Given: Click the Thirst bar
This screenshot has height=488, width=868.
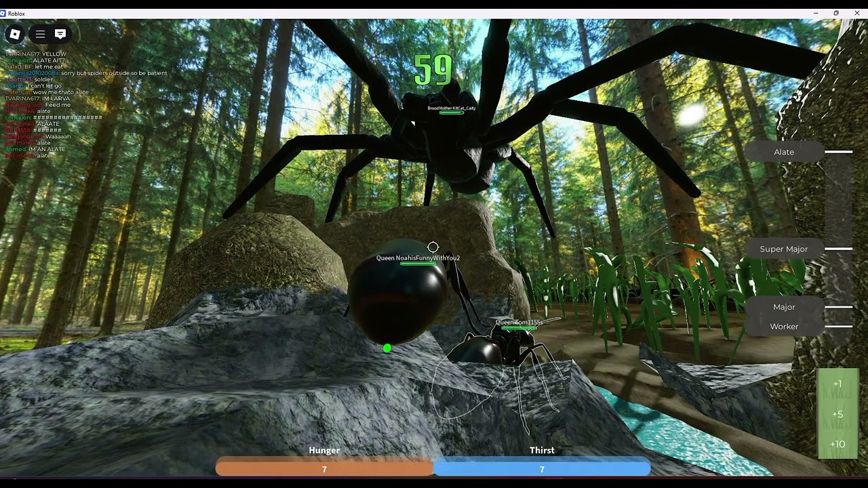Looking at the screenshot, I should 542,468.
